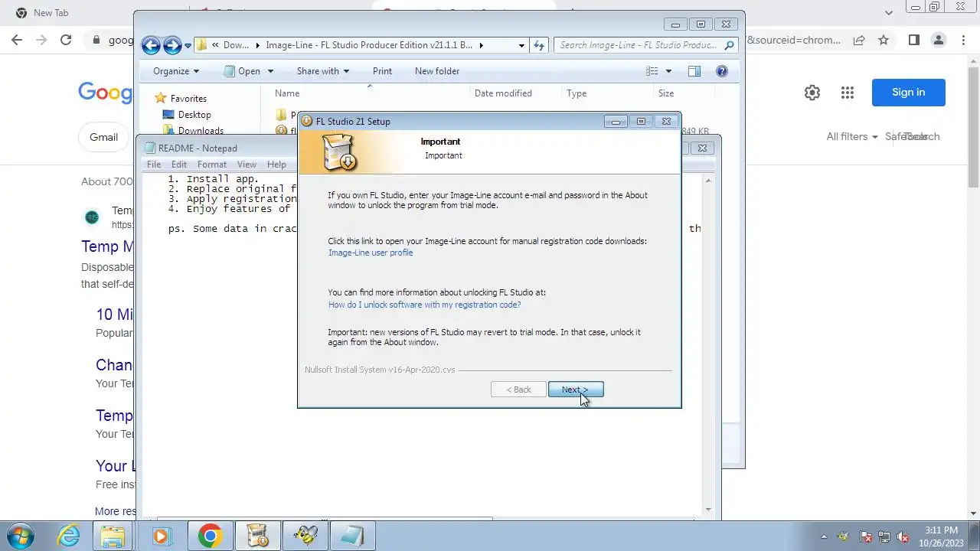Open the registration code unlock help link
The height and width of the screenshot is (551, 980).
[424, 305]
